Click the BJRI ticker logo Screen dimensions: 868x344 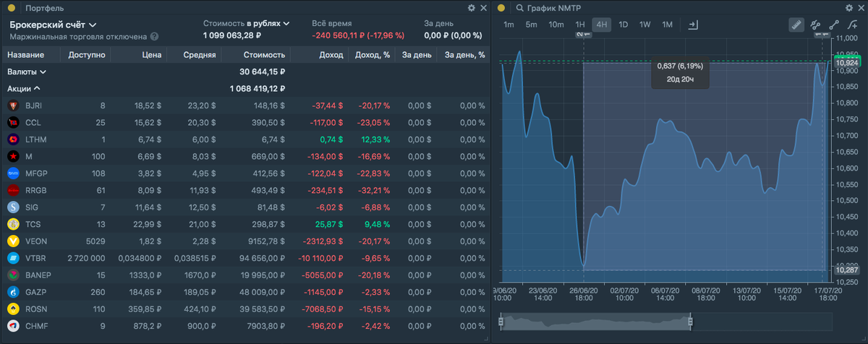(13, 106)
